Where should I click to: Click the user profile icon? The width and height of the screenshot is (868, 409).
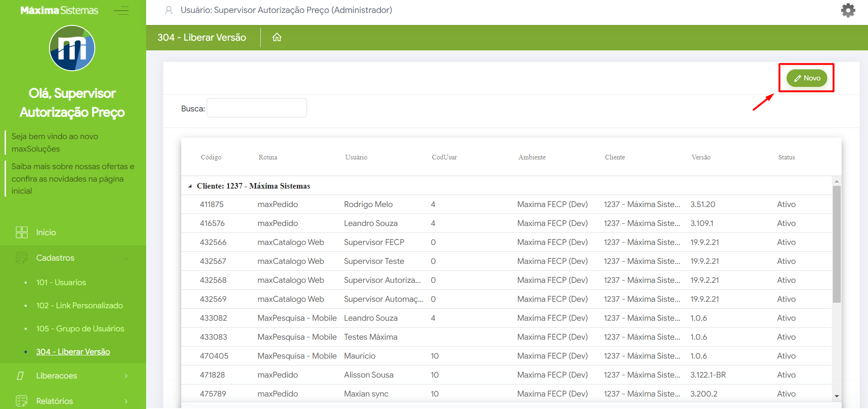tap(169, 10)
